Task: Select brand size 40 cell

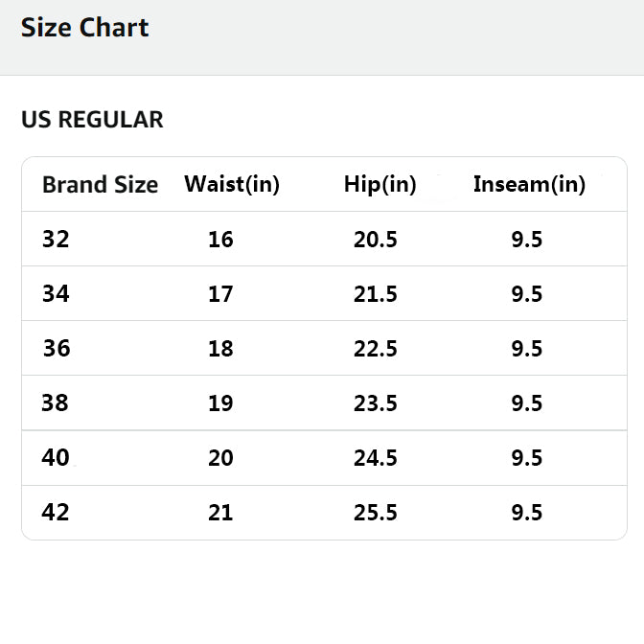Action: pos(57,458)
